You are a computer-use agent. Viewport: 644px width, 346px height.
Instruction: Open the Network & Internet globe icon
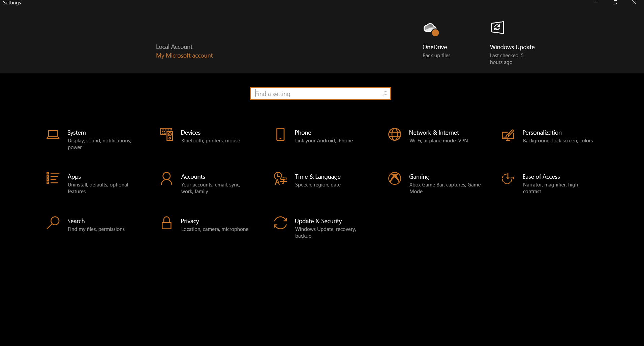[395, 134]
